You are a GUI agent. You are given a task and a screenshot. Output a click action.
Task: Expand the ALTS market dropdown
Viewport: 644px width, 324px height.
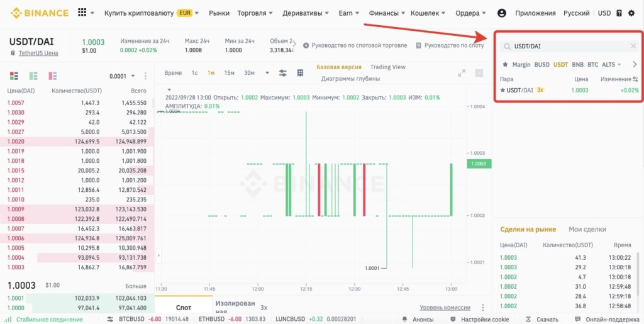click(611, 64)
